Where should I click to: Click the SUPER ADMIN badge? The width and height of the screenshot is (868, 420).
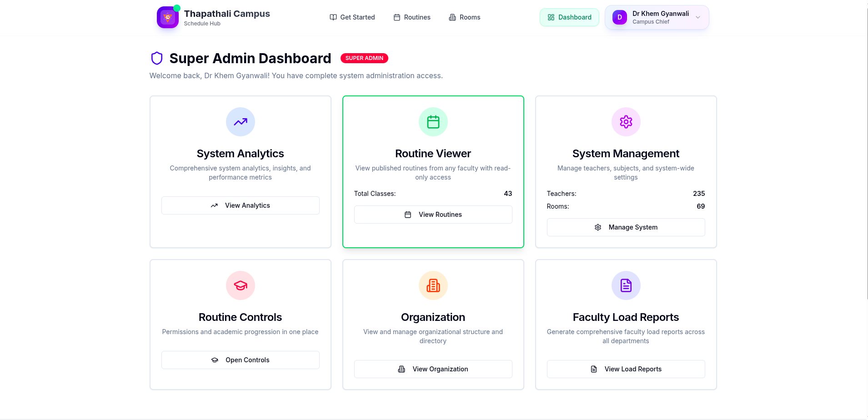coord(364,58)
